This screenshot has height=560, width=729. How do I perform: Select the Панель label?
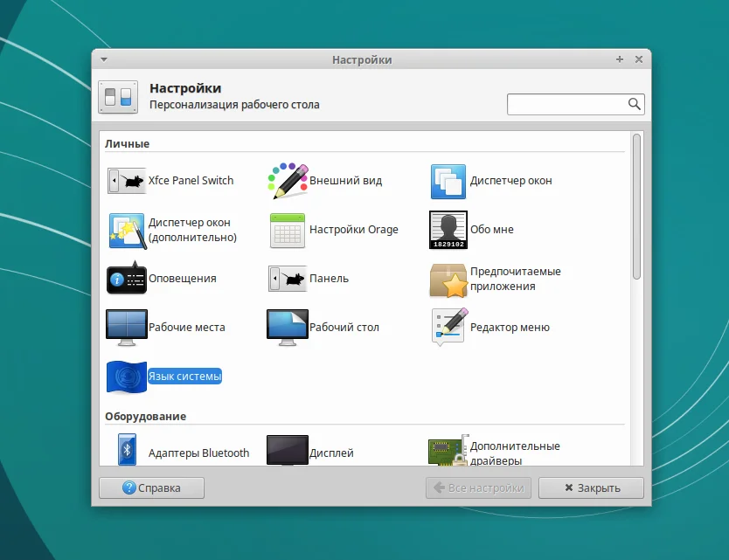pos(330,279)
